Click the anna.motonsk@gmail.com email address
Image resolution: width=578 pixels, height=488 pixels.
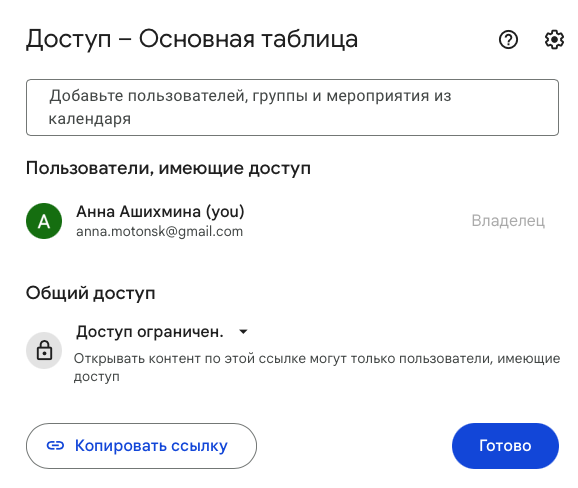(x=159, y=231)
